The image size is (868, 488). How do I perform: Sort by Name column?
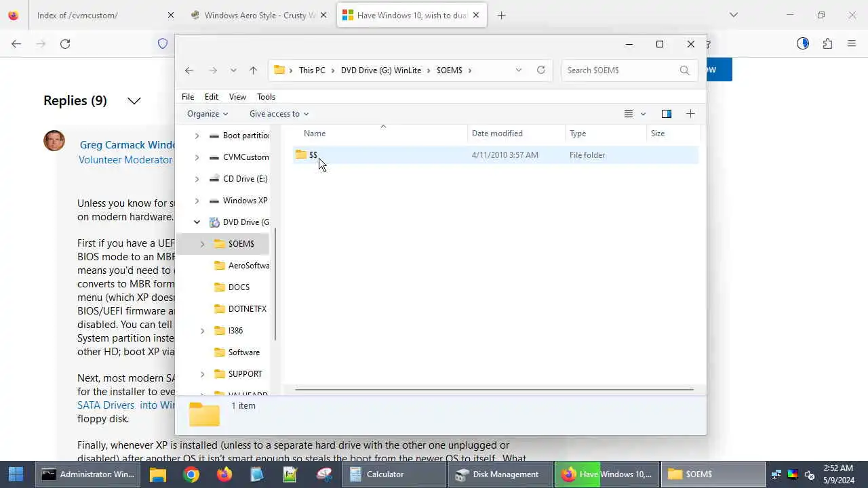coord(315,134)
